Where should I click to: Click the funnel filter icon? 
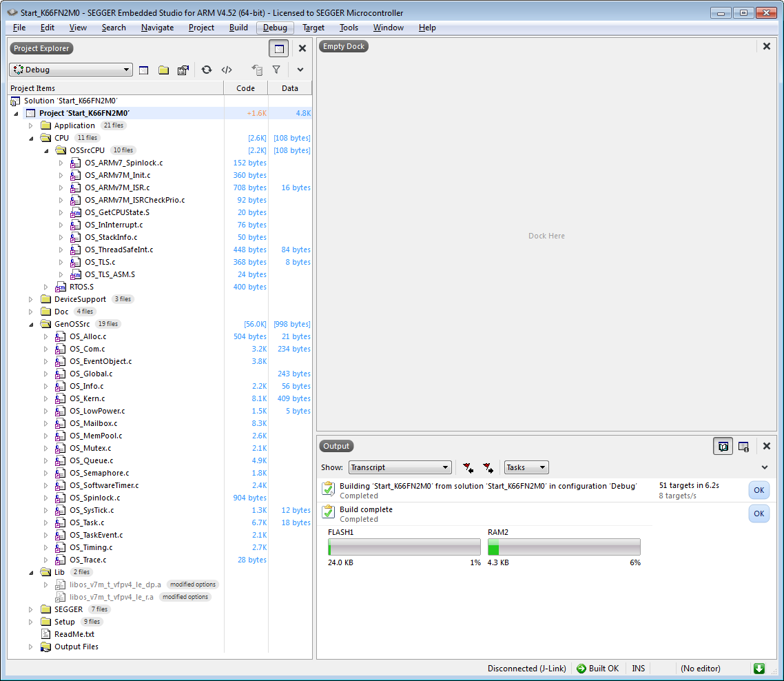pos(276,70)
